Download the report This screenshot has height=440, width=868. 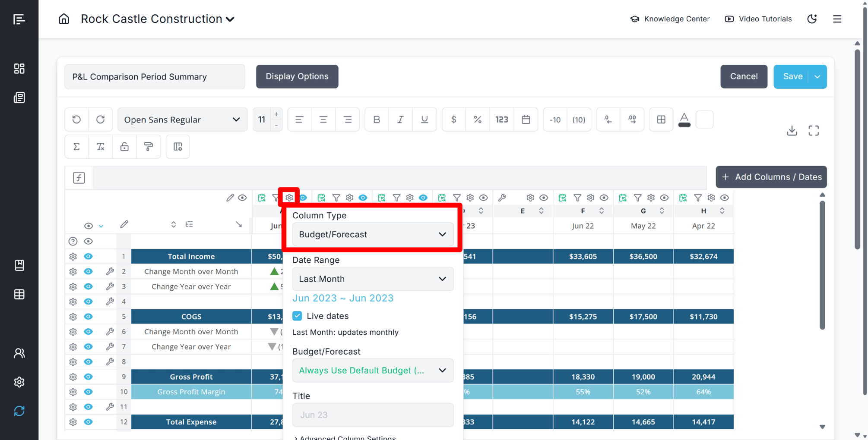tap(792, 130)
